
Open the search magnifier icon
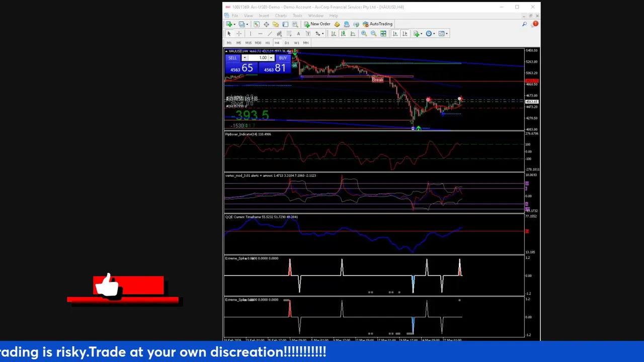(x=524, y=24)
